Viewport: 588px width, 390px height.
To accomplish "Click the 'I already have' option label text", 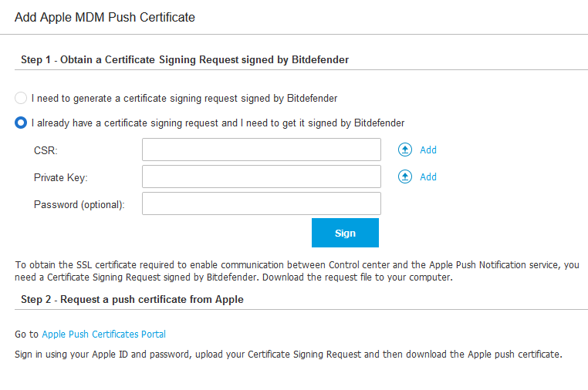I will click(218, 123).
